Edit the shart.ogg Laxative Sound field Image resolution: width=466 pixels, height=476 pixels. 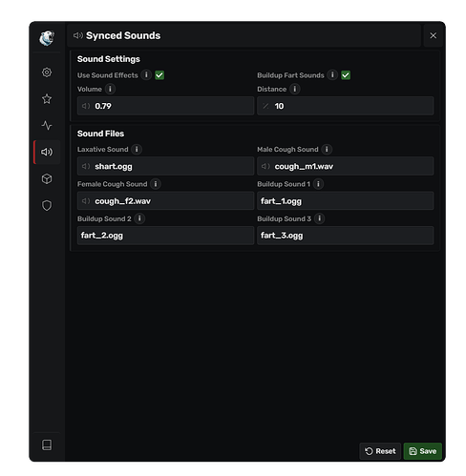coord(165,166)
